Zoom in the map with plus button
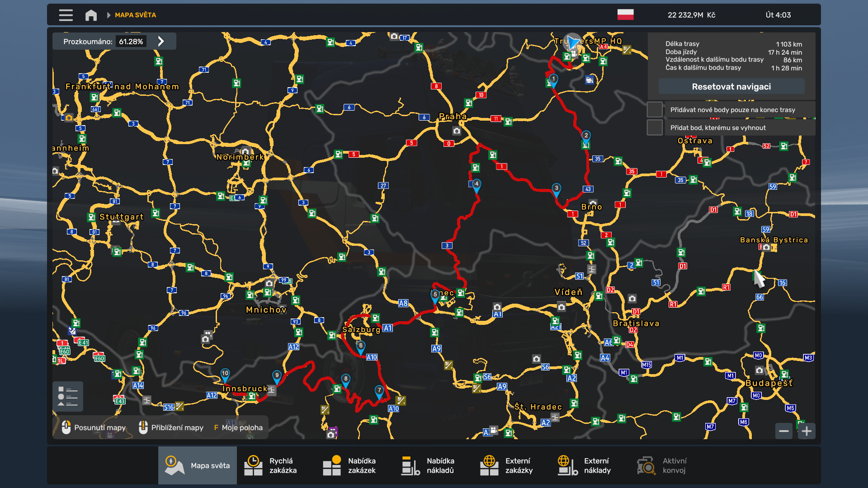This screenshot has width=868, height=488. click(x=807, y=431)
